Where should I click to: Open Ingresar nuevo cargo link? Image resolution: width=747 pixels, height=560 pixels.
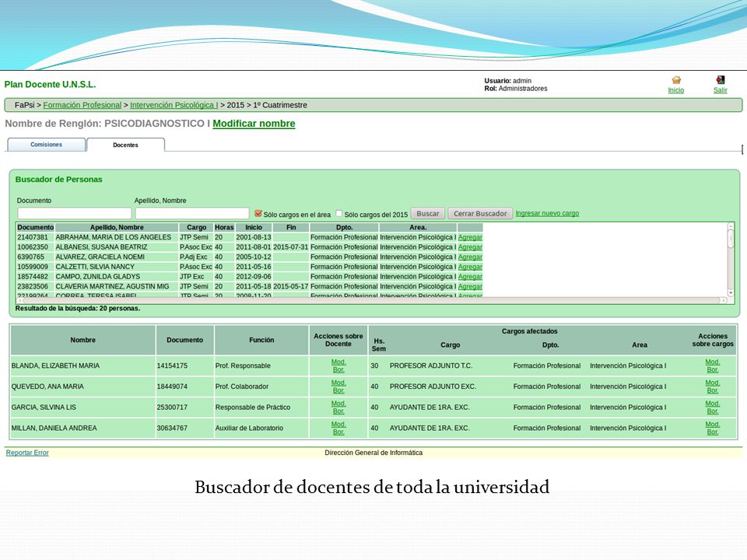pos(547,213)
